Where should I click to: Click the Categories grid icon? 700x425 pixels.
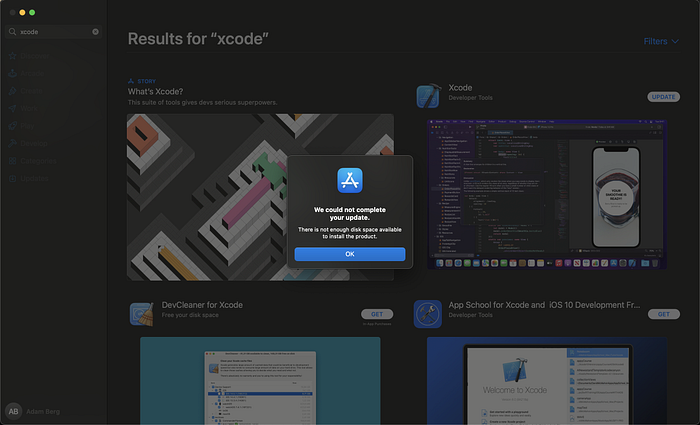point(12,161)
